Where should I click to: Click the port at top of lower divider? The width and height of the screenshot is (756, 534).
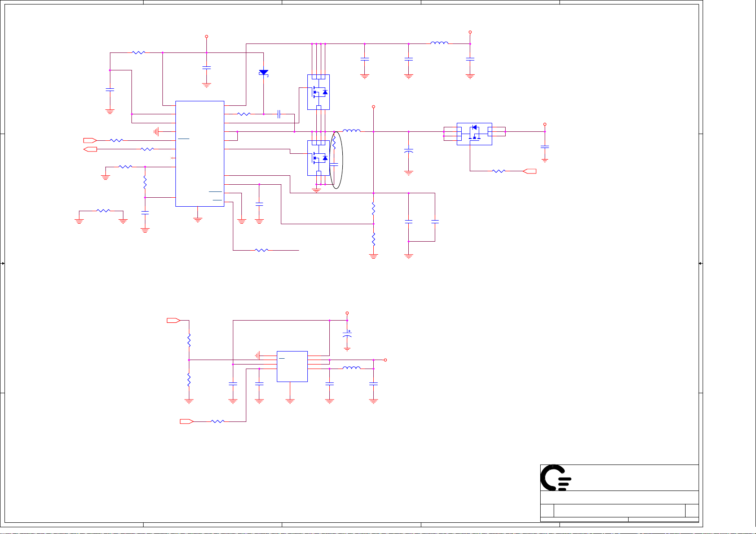[x=173, y=320]
